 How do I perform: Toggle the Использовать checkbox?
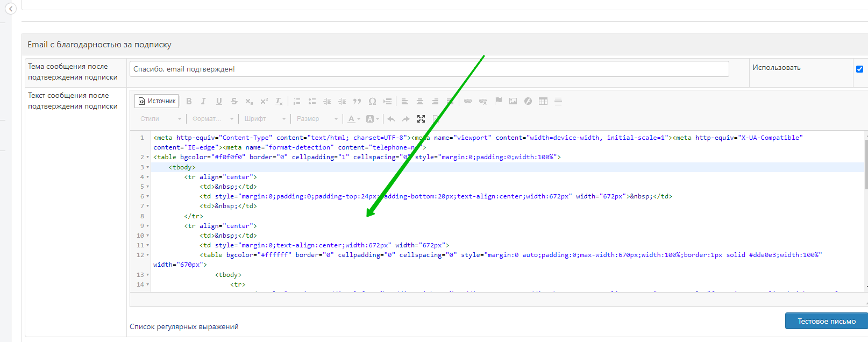pos(859,69)
